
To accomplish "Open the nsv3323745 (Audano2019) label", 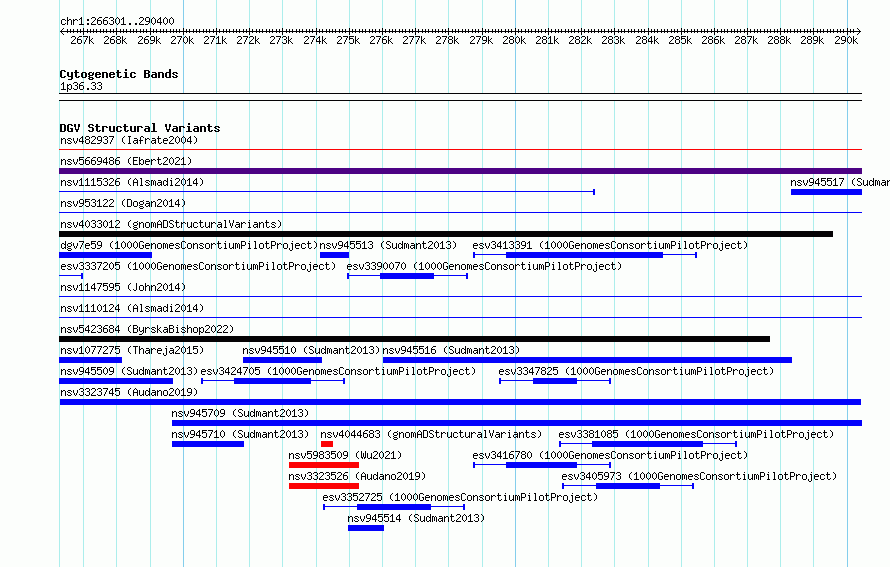I will 129,392.
